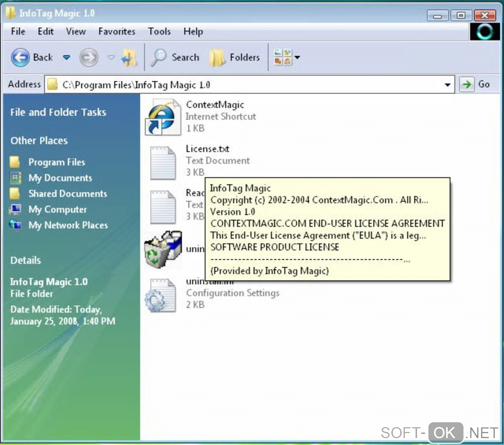This screenshot has height=445, width=504.
Task: Select the uninstall recycle bin icon
Action: (163, 249)
